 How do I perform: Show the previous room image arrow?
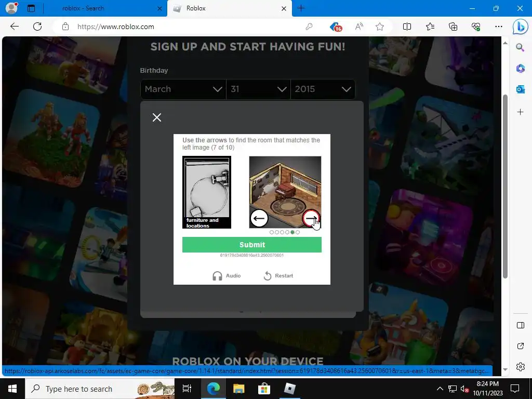tap(259, 218)
